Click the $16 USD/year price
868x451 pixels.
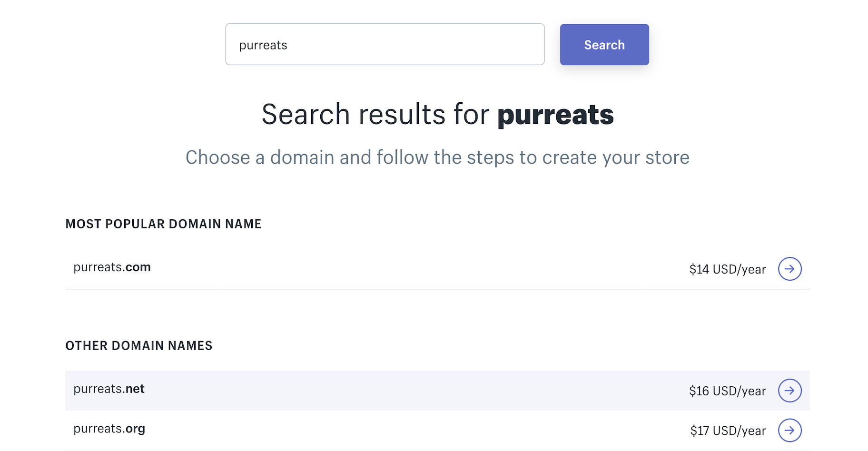pos(727,391)
